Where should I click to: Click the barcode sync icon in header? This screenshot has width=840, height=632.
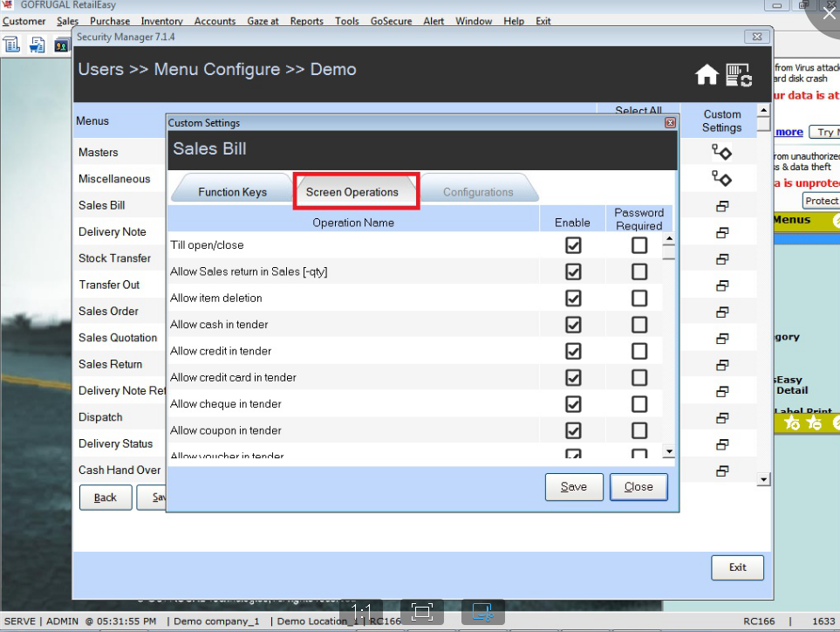point(740,74)
